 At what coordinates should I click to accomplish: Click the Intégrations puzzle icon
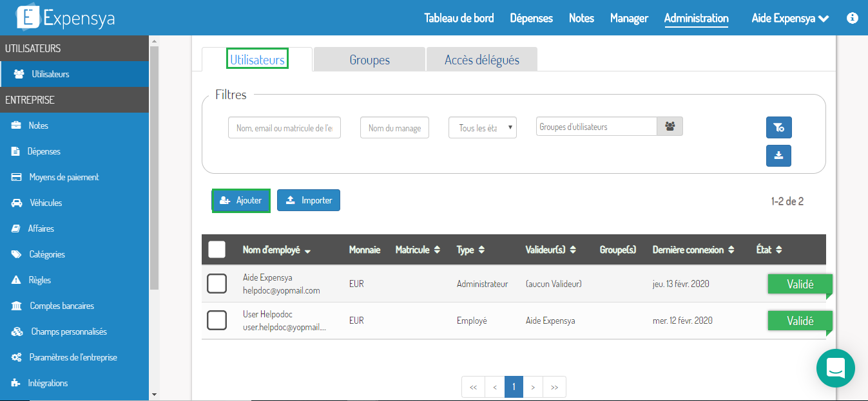[16, 383]
